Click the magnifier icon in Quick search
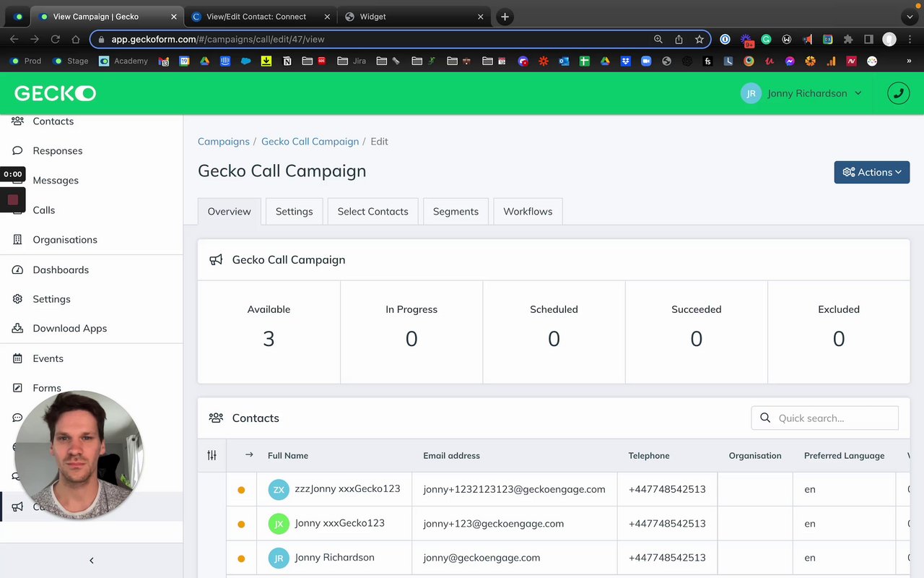The image size is (924, 578). pyautogui.click(x=765, y=418)
